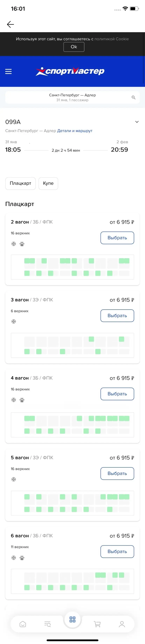Accept cookies with Ok button
This screenshot has height=644, width=145.
click(74, 47)
